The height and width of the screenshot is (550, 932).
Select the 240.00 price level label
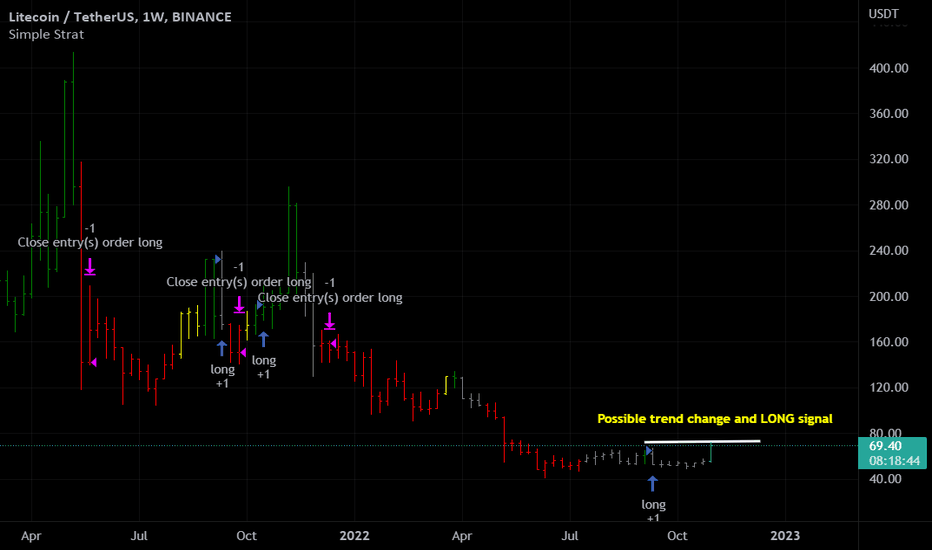(x=889, y=250)
